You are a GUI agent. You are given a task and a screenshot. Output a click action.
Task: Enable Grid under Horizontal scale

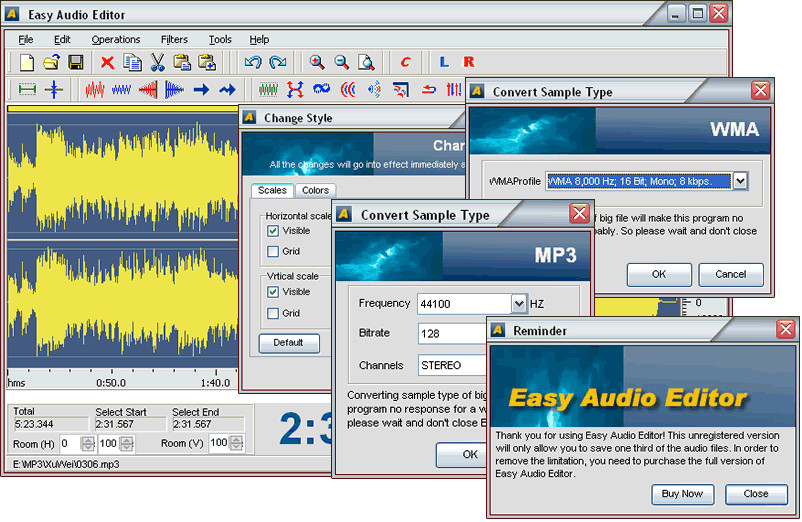click(273, 251)
